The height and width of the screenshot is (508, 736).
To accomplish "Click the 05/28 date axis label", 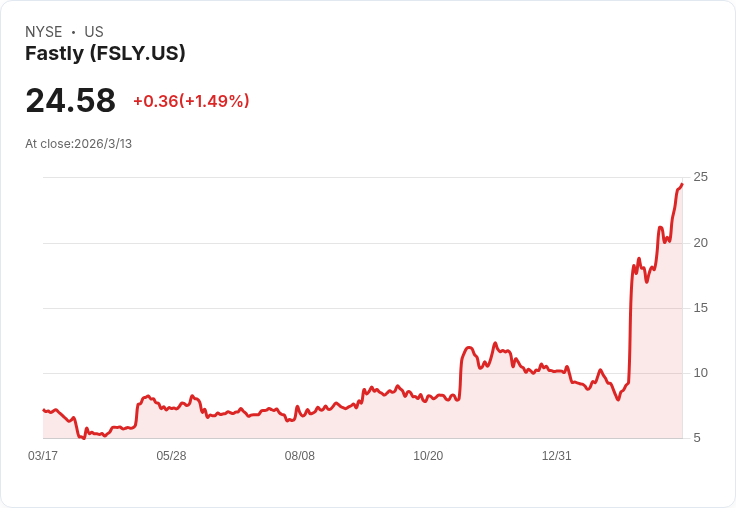I will (171, 456).
